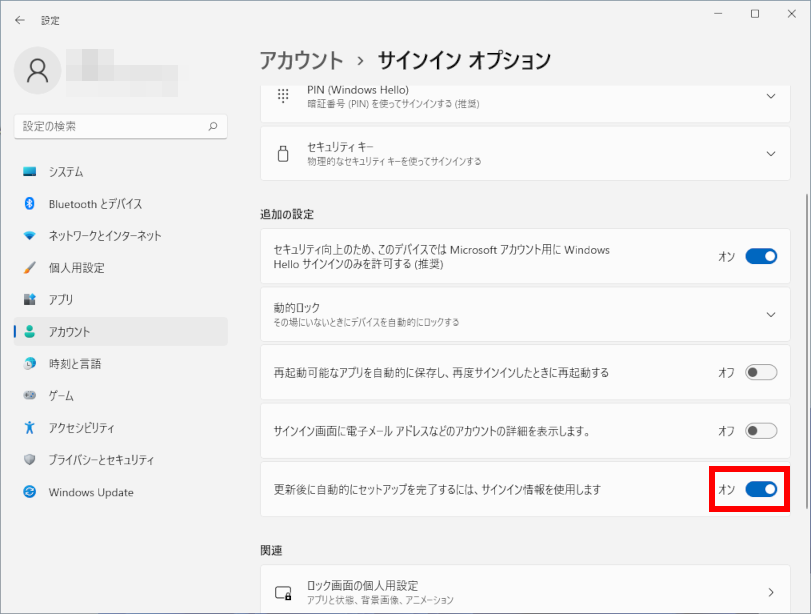Open ロック画面の個人用設定 related link
Screen dimensions: 811x614
pyautogui.click(x=518, y=591)
